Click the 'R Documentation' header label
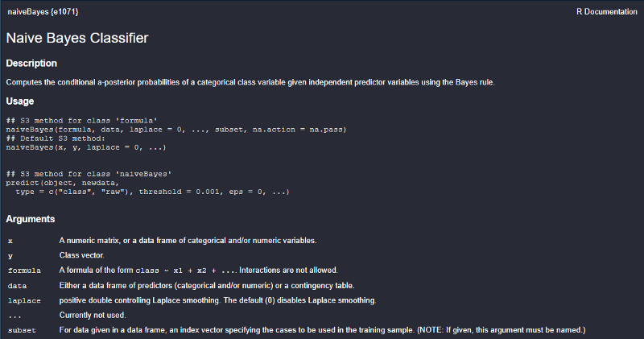The image size is (644, 339). click(x=607, y=12)
